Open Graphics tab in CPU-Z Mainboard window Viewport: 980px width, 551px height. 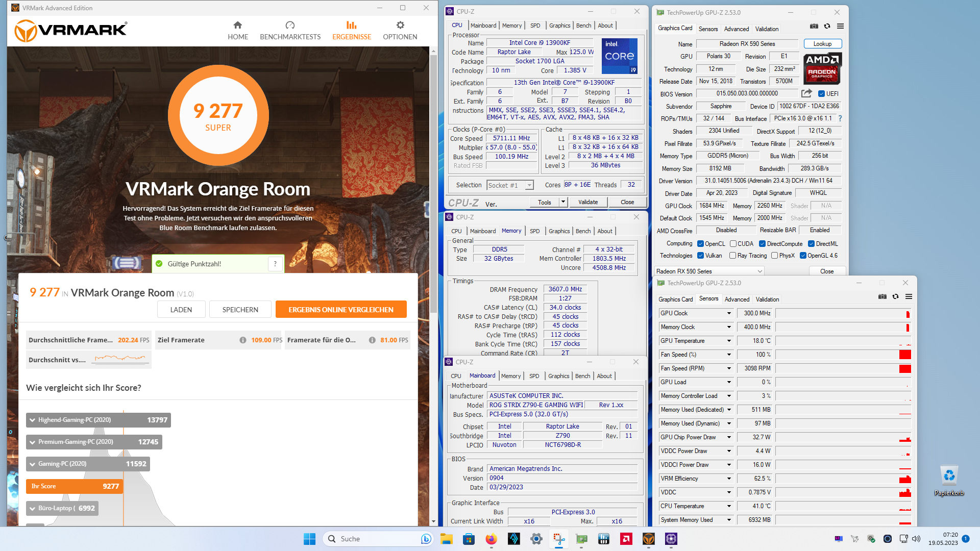[x=558, y=376]
